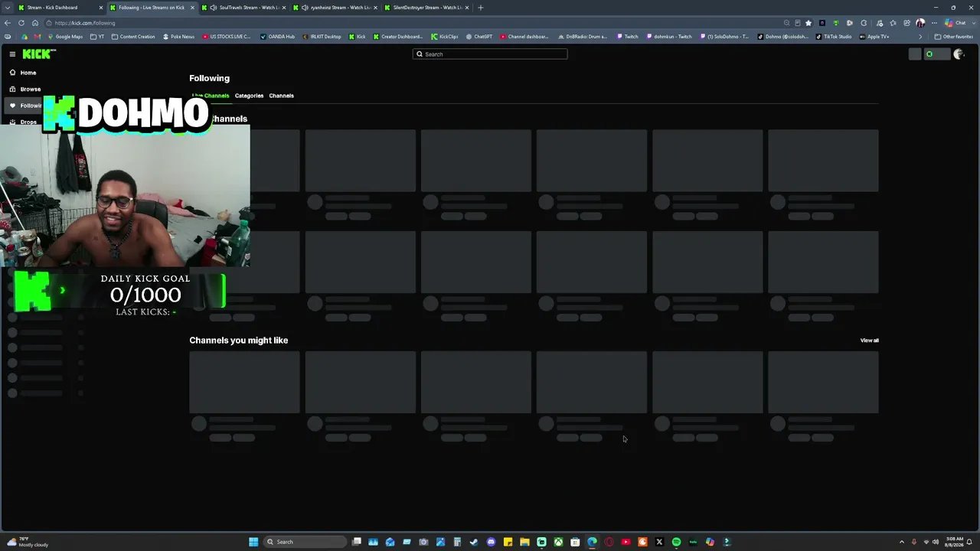980x551 pixels.
Task: Switch to SilentDestroyer Stream browser tab
Action: (x=427, y=8)
